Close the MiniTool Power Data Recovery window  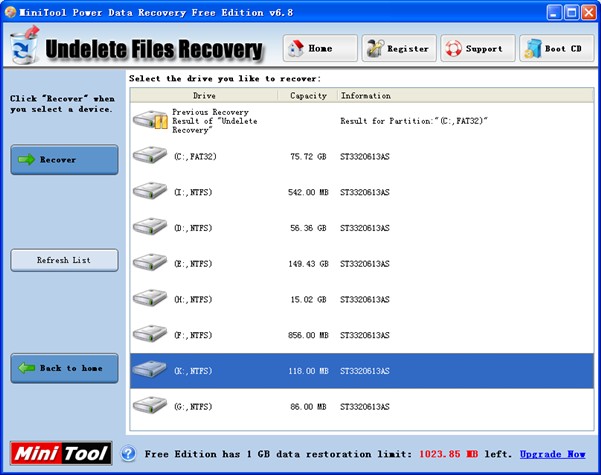[589, 12]
